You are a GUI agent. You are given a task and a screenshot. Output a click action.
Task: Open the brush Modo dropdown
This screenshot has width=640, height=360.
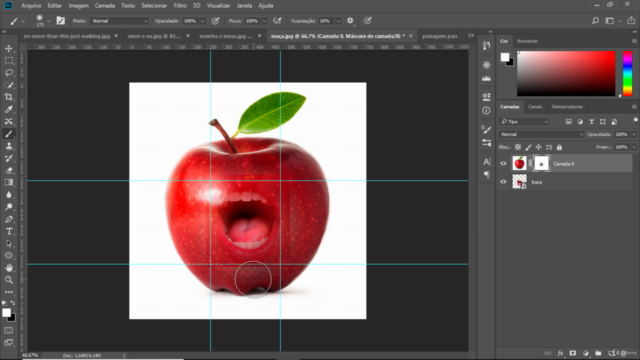click(120, 21)
